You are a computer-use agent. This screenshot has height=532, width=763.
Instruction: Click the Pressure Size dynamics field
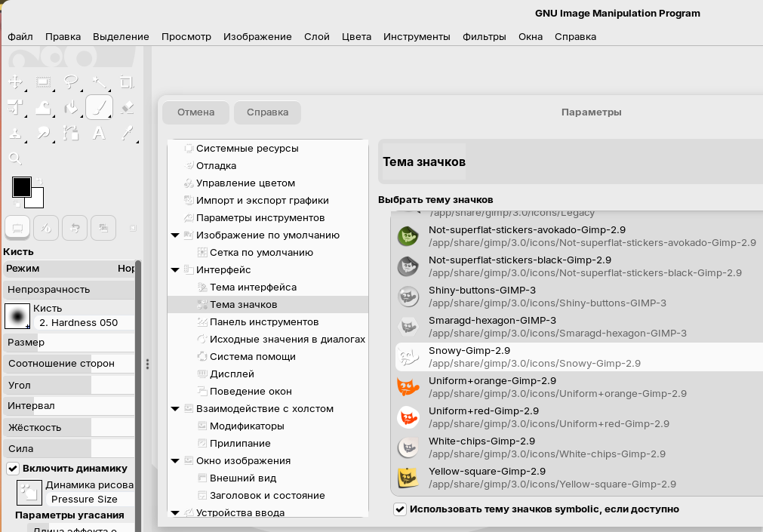90,500
